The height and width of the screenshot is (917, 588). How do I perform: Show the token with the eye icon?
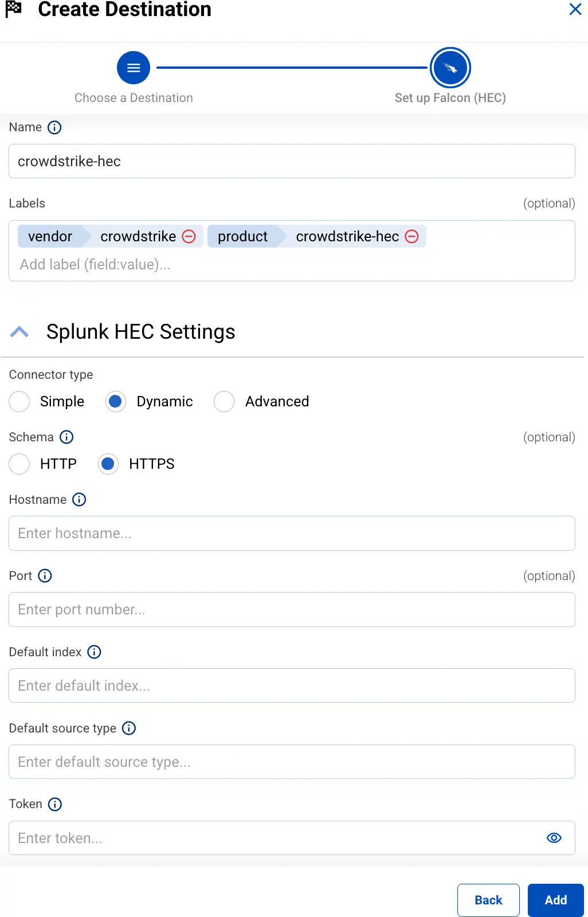pos(554,838)
